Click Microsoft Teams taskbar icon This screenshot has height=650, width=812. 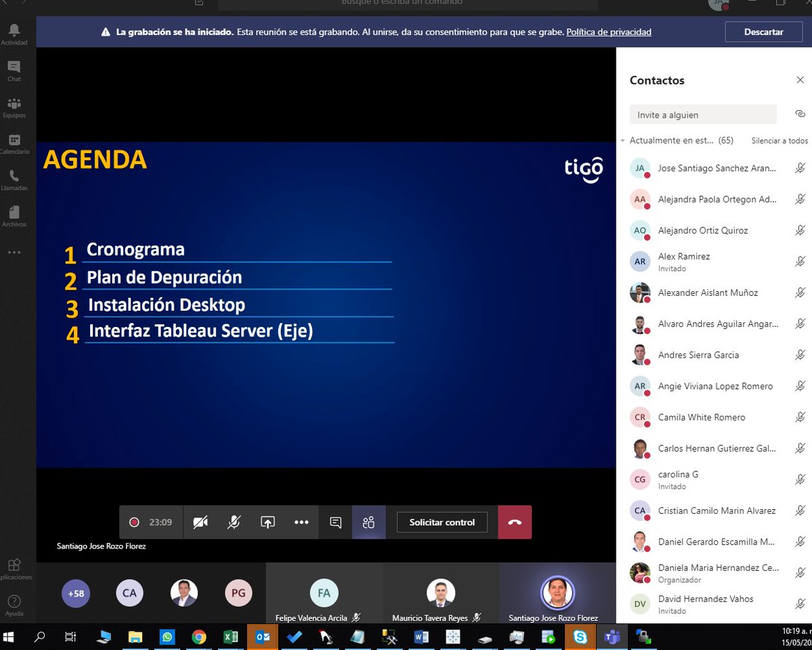click(x=612, y=636)
